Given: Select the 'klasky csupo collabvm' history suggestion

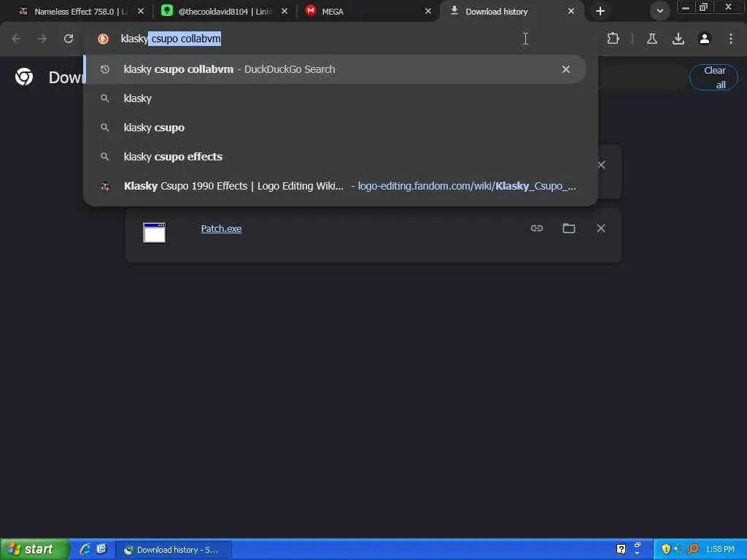Looking at the screenshot, I should click(335, 69).
